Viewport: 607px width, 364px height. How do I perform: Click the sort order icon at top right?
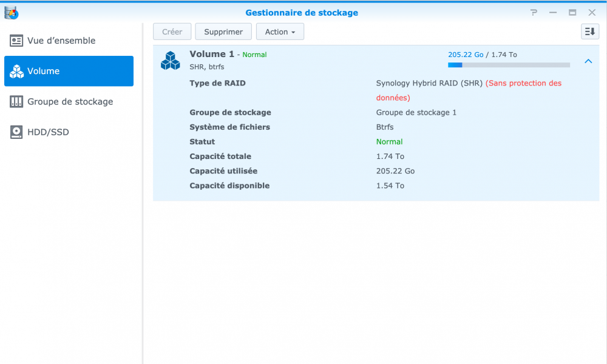pos(589,32)
